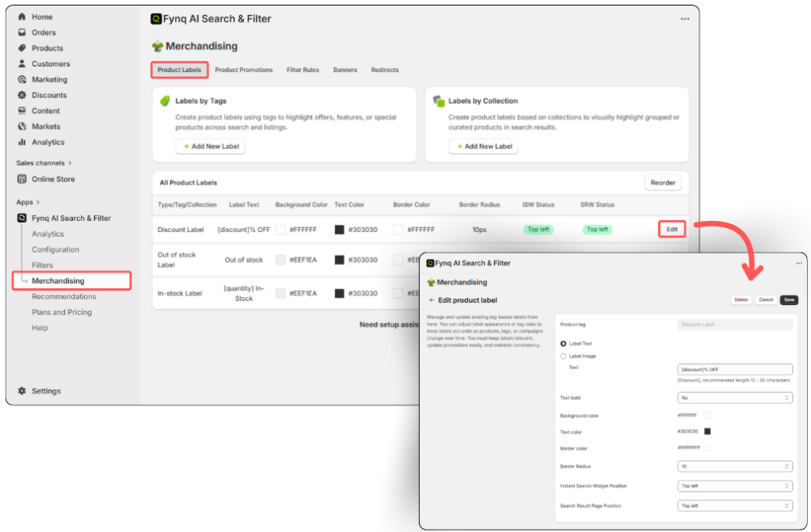This screenshot has height=532, width=811.
Task: Click the Labels by Collection icon
Action: click(439, 101)
